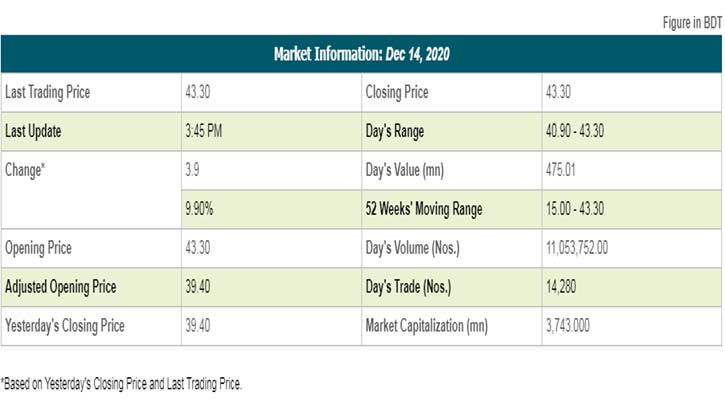Select the Day's Range value 40.90 - 43.30
This screenshot has width=725, height=400.
[580, 131]
